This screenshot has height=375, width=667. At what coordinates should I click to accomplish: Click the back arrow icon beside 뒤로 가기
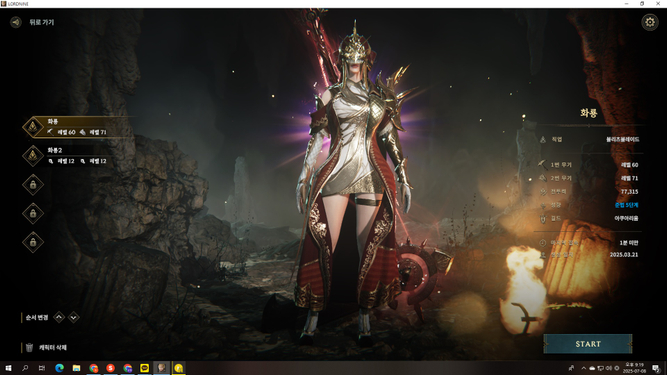tap(16, 22)
